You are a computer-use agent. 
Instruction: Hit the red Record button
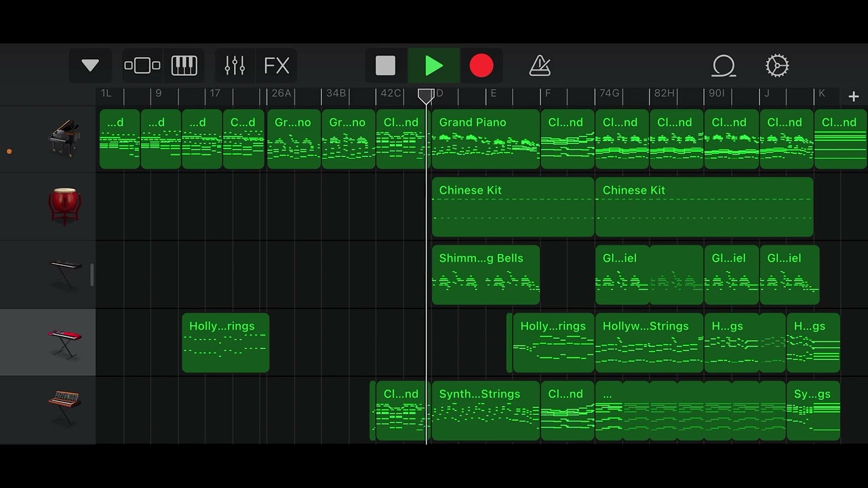481,66
